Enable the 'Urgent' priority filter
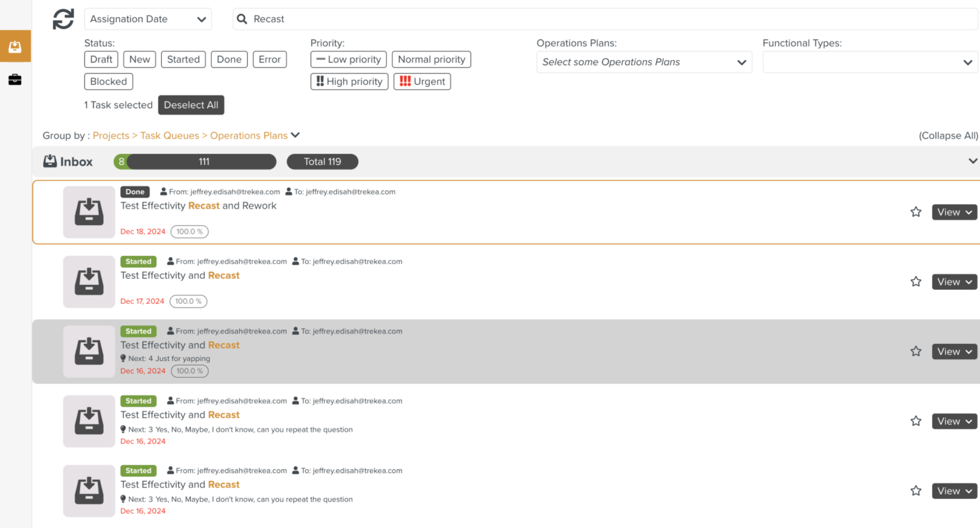The height and width of the screenshot is (528, 980). pyautogui.click(x=422, y=81)
